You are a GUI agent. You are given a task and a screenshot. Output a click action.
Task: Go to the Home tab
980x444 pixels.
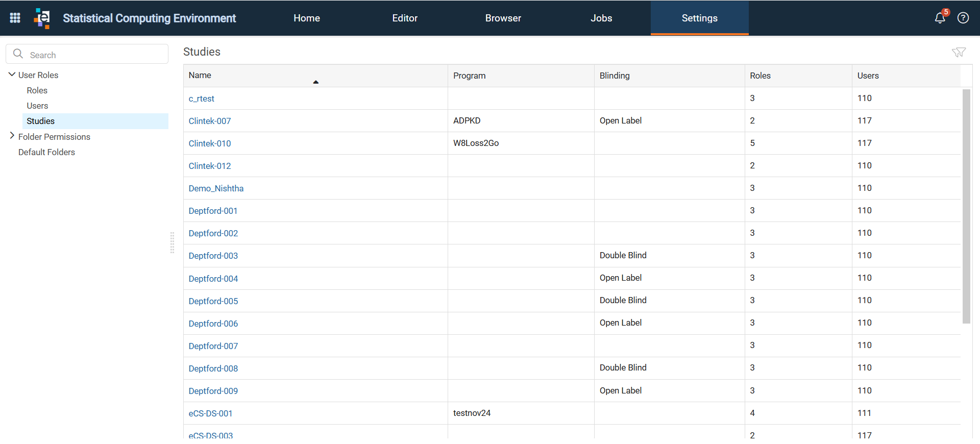coord(307,18)
